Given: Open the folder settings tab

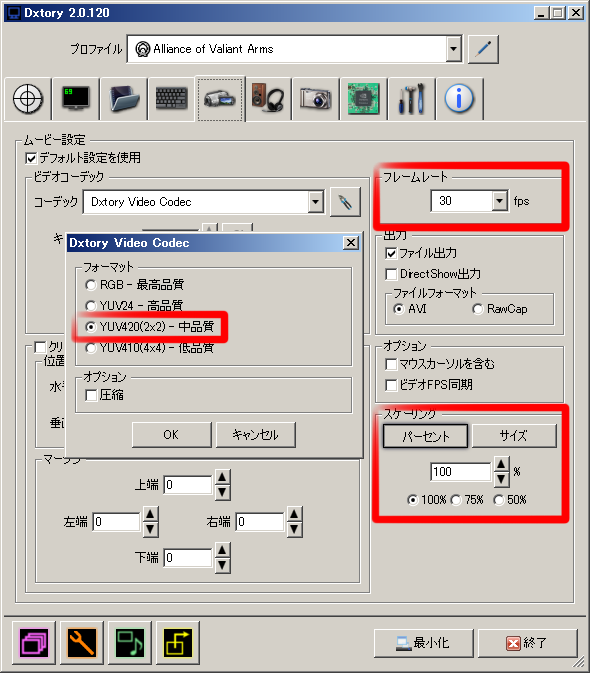Looking at the screenshot, I should (124, 99).
